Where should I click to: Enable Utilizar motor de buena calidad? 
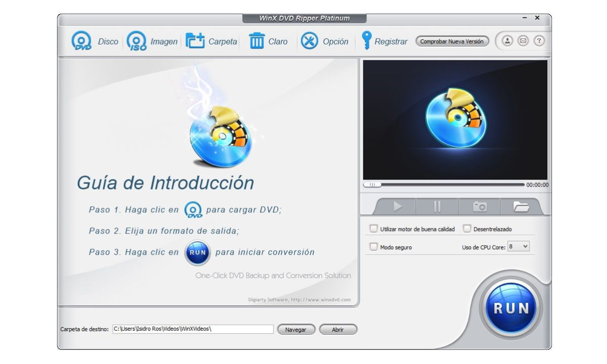[374, 229]
